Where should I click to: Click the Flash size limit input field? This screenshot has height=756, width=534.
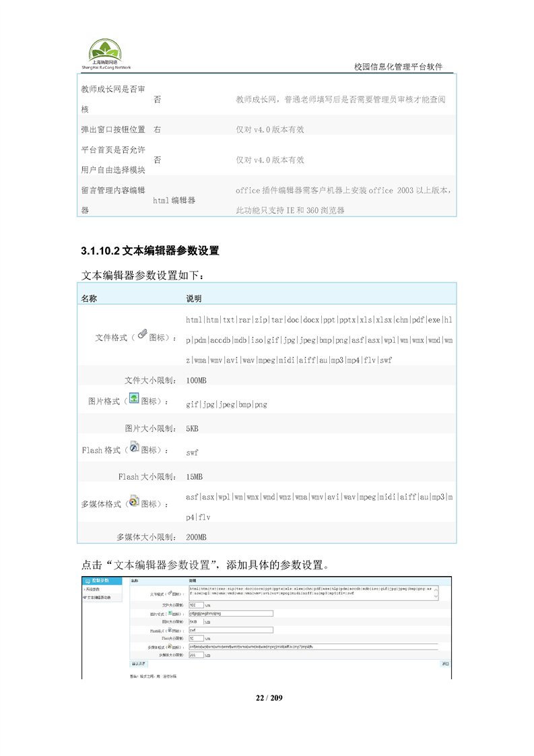(196, 638)
